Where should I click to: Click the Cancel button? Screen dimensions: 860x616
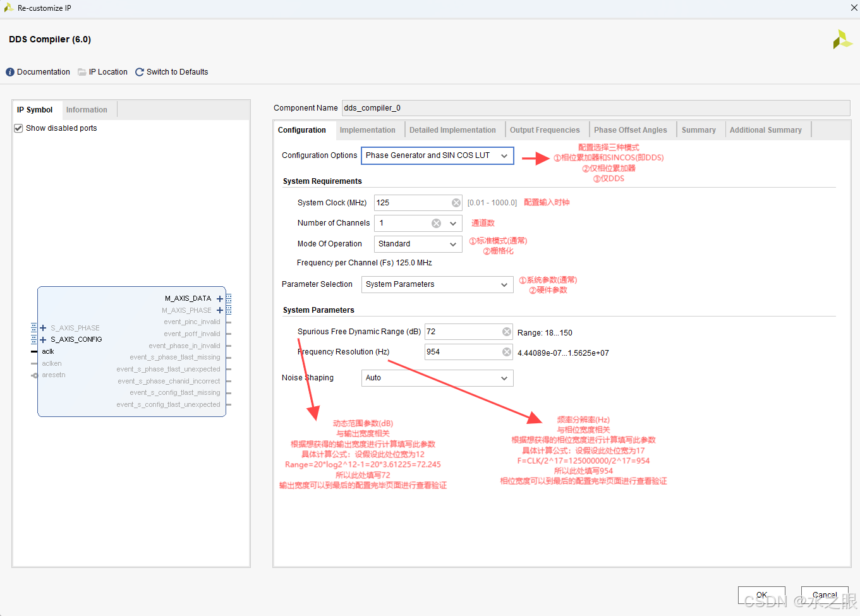[825, 595]
